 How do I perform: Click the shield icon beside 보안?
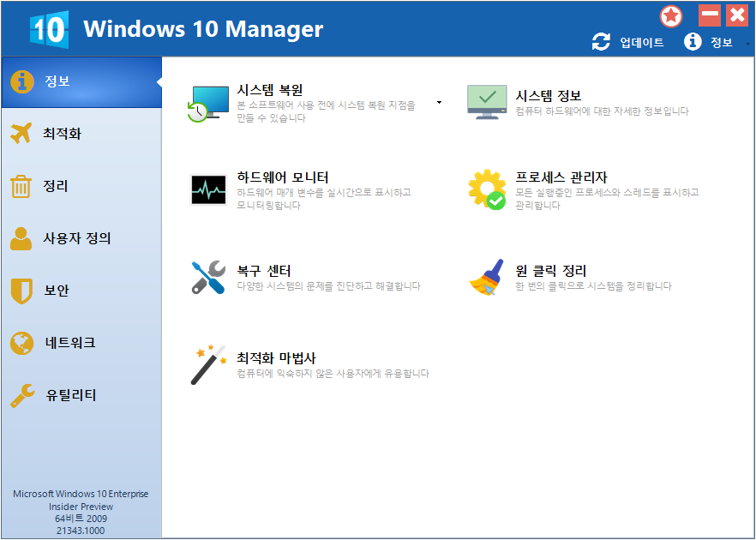(21, 291)
